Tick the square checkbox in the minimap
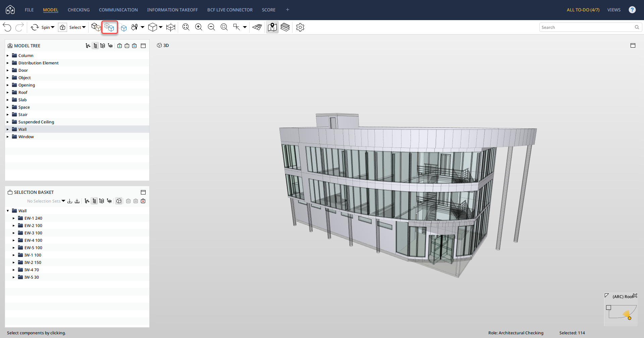The width and height of the screenshot is (644, 338). [x=608, y=307]
